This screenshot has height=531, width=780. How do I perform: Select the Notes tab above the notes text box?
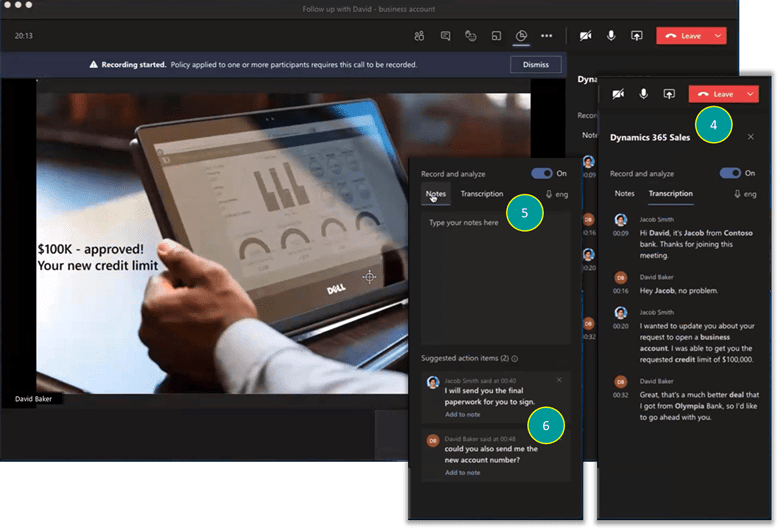click(436, 194)
